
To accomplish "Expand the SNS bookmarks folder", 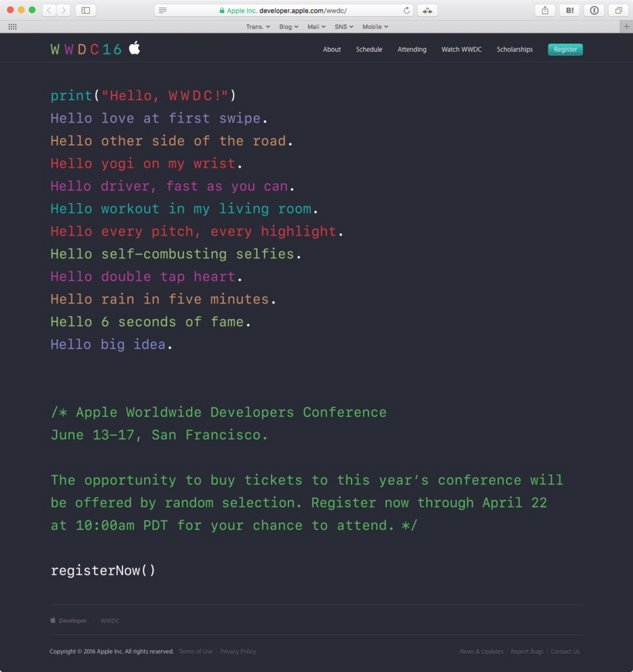I will pos(344,26).
